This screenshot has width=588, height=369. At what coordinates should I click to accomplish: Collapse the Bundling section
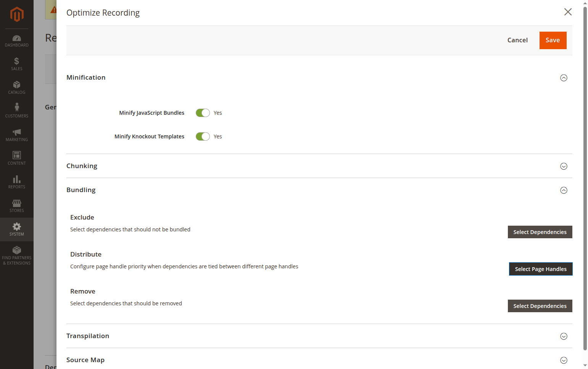click(x=564, y=190)
